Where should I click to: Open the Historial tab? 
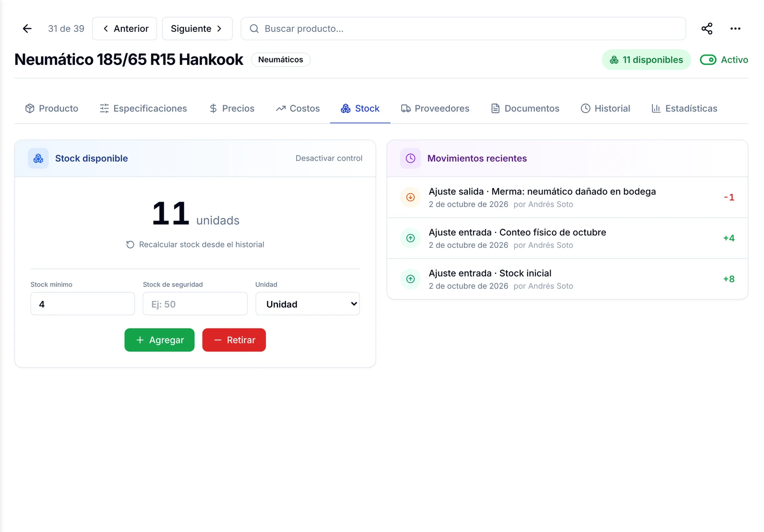coord(605,108)
